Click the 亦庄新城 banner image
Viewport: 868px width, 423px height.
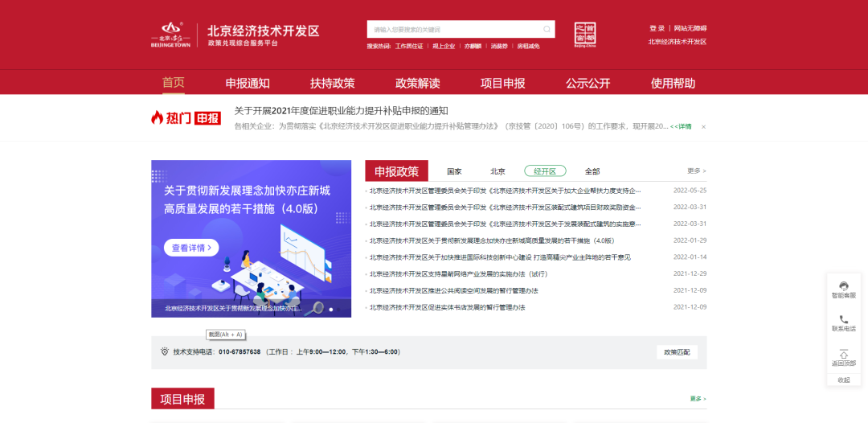(x=251, y=239)
